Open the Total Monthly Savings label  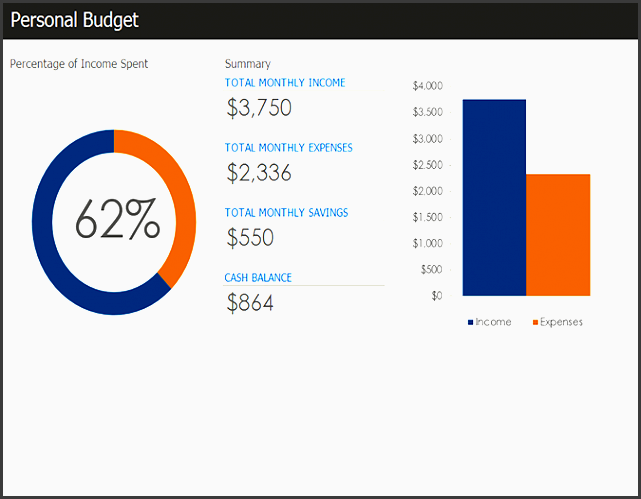coord(286,213)
